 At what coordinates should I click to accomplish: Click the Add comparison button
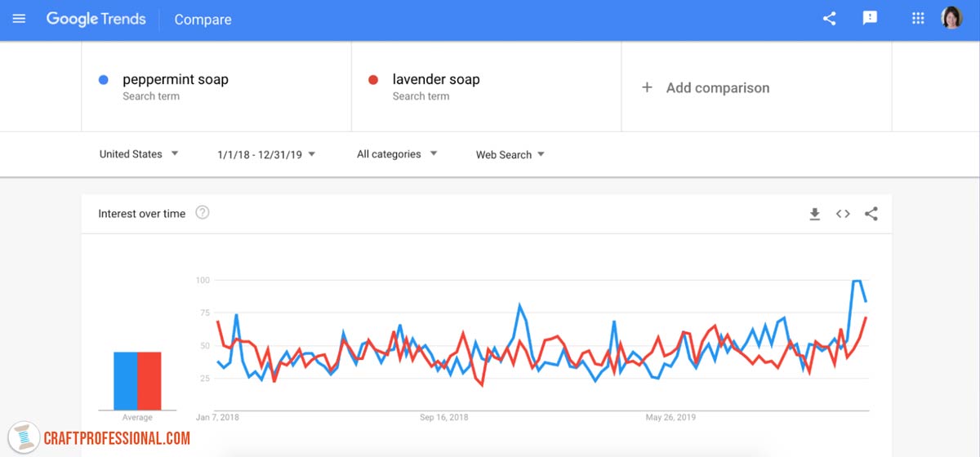[x=706, y=87]
